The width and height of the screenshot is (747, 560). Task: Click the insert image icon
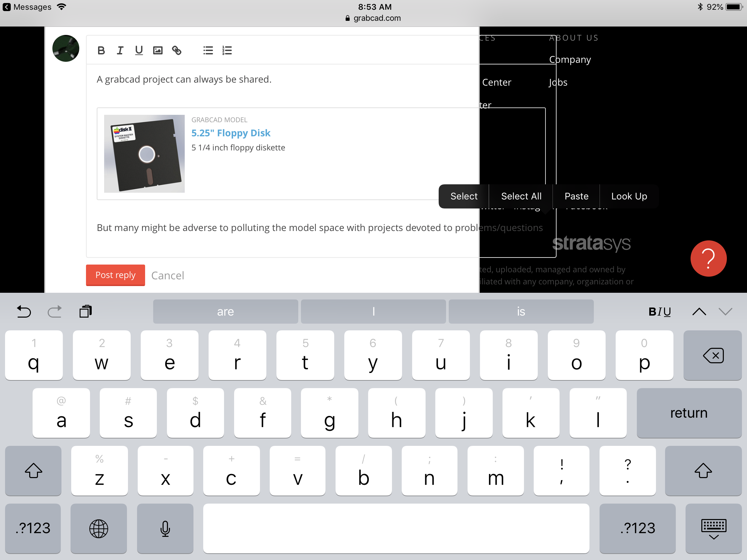(158, 51)
